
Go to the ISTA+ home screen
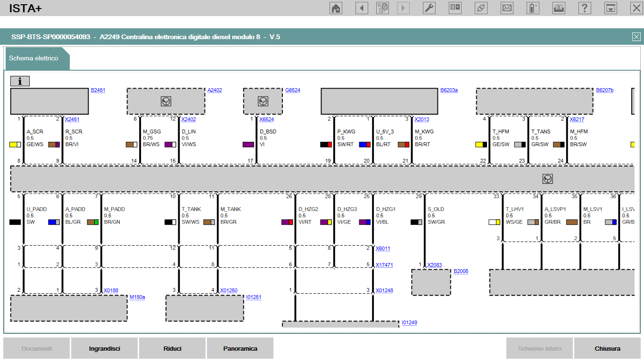(x=336, y=8)
